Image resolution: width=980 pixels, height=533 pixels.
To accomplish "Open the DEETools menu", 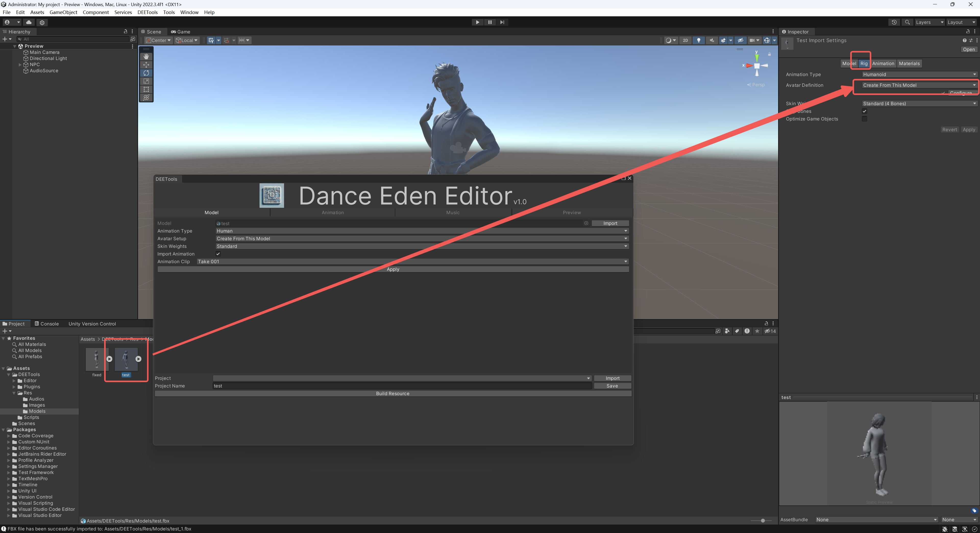I will (x=148, y=12).
